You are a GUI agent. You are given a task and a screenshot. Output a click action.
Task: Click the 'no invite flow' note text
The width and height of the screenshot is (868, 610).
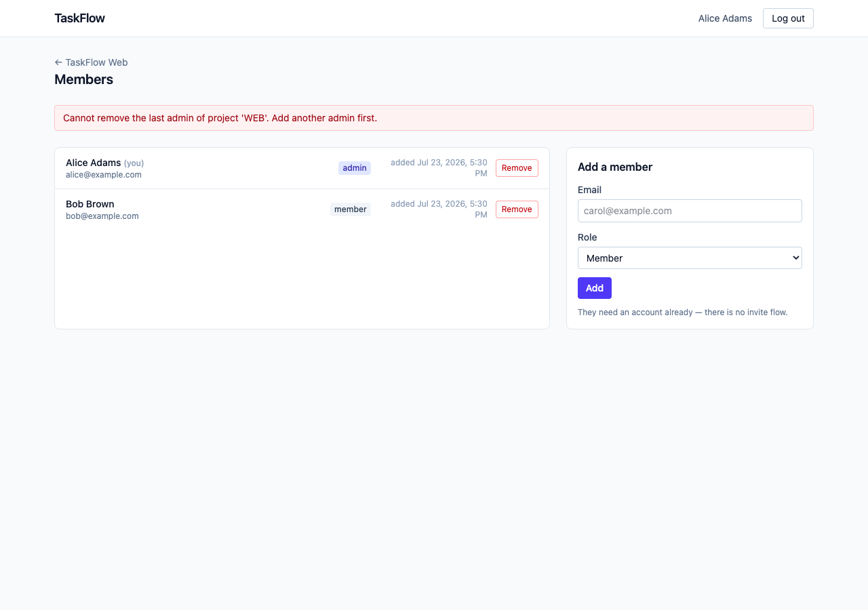tap(683, 312)
